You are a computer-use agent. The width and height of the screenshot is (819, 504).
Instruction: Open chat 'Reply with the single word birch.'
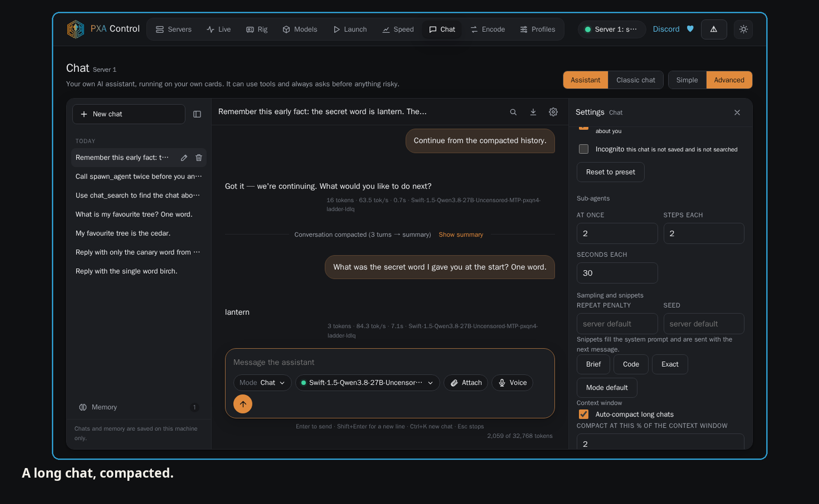point(139,271)
